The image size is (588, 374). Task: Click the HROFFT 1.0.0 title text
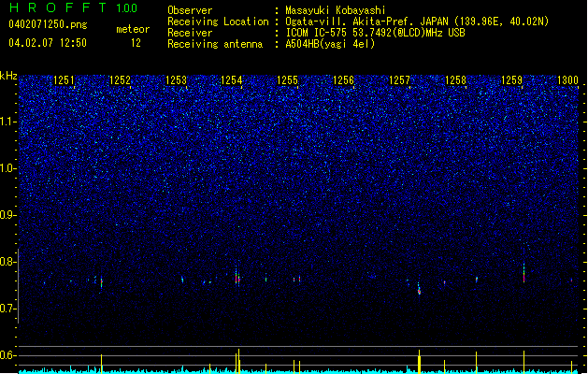pyautogui.click(x=73, y=7)
